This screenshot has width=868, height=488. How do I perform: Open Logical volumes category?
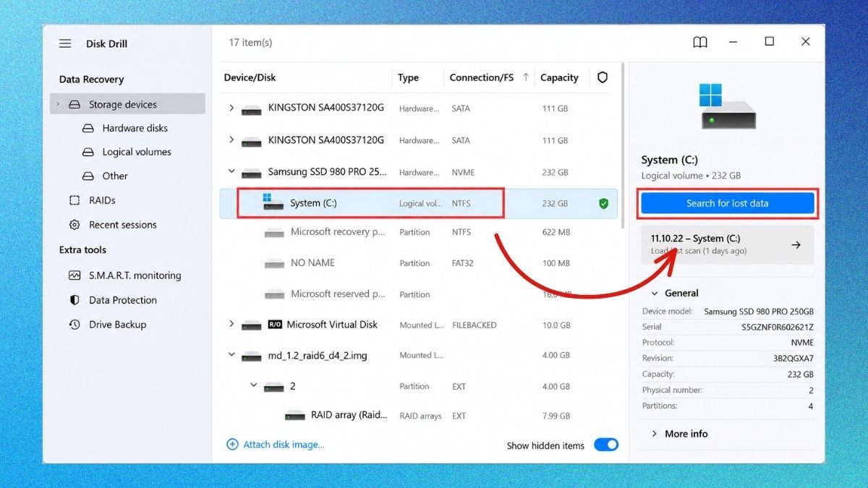136,152
